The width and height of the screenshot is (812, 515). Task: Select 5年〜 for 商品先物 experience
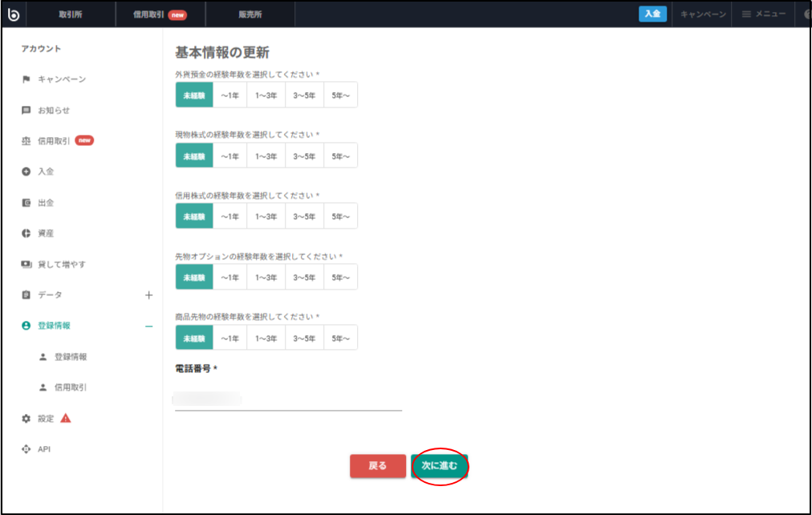[341, 338]
